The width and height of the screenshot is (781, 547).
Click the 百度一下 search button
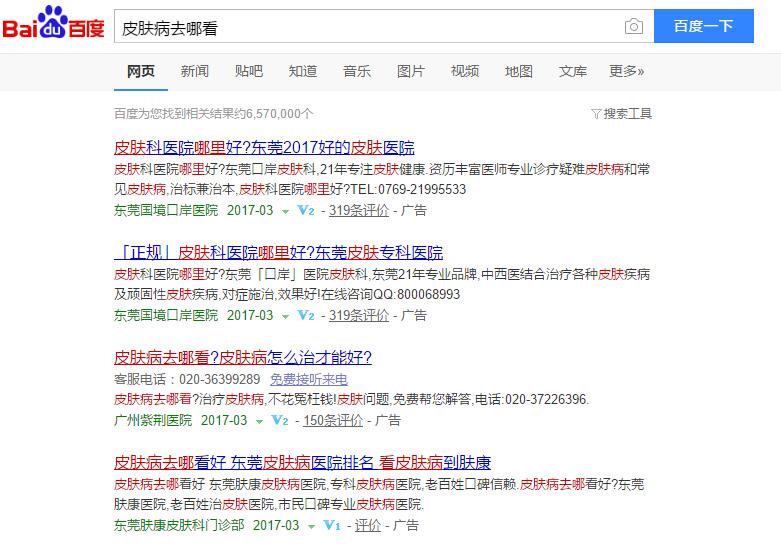tap(703, 26)
